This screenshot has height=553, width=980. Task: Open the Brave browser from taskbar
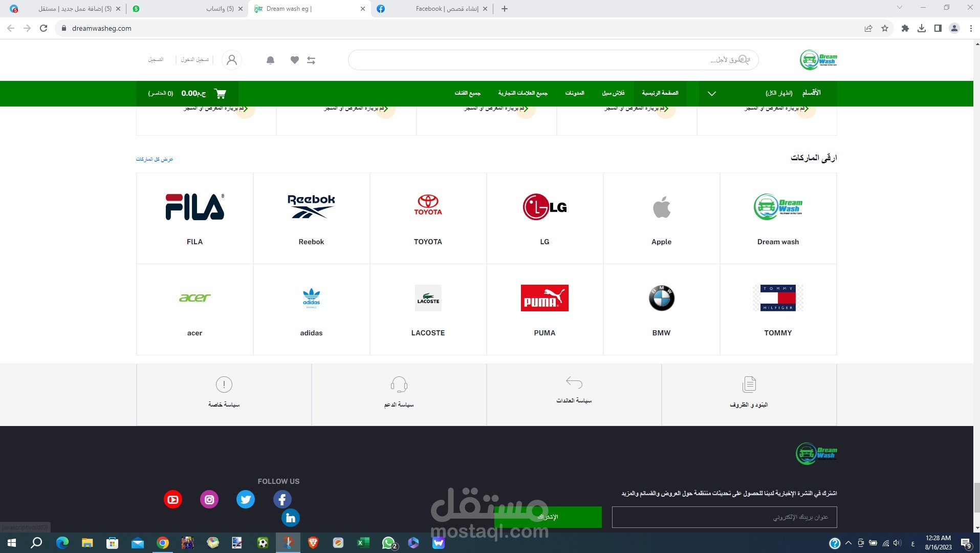click(x=313, y=543)
